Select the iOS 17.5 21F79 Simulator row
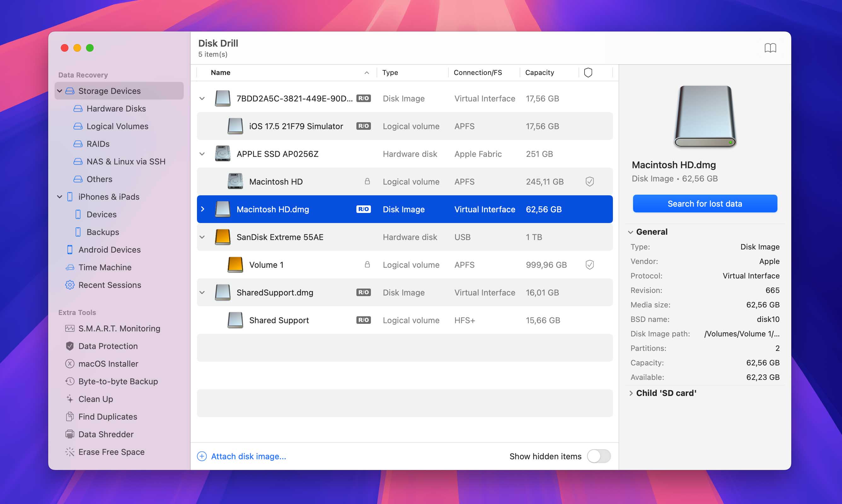The width and height of the screenshot is (842, 504). click(405, 126)
